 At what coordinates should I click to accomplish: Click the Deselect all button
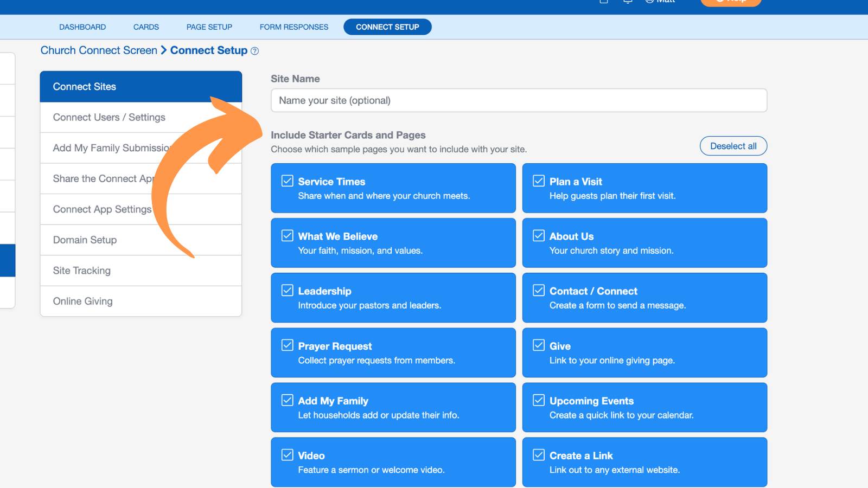pos(733,146)
